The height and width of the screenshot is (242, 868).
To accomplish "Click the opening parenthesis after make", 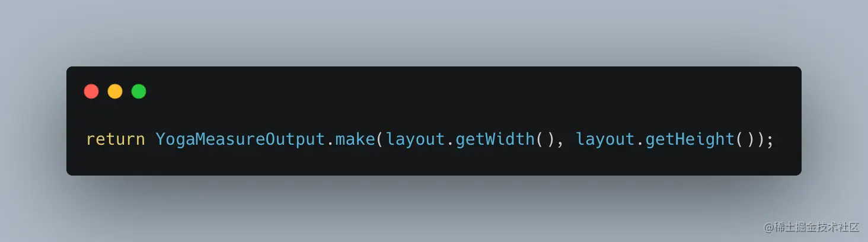I will [380, 140].
